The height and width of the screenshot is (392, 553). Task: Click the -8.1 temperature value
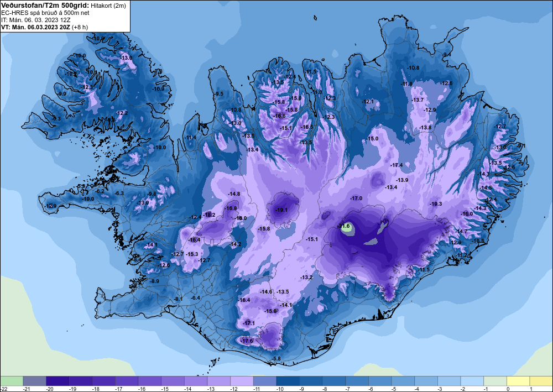179,299
